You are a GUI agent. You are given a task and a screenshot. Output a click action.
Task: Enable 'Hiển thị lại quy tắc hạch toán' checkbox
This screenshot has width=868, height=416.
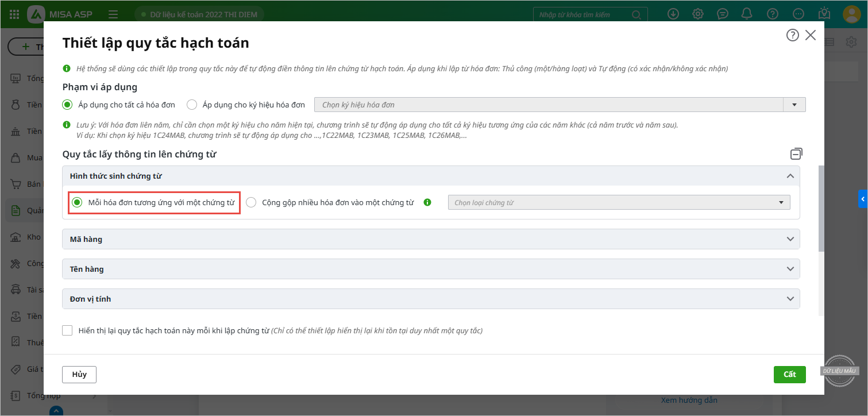pos(68,330)
